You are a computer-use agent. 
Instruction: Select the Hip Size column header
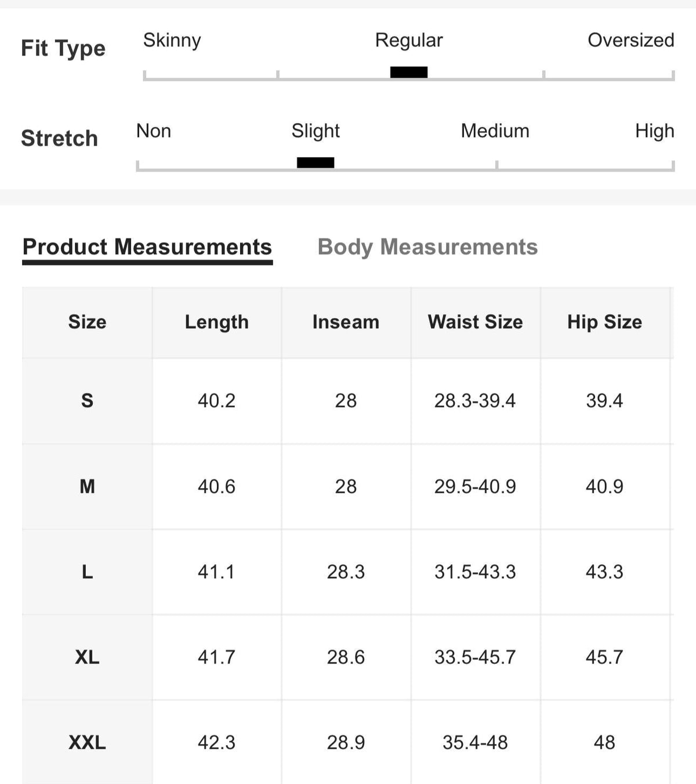[605, 322]
